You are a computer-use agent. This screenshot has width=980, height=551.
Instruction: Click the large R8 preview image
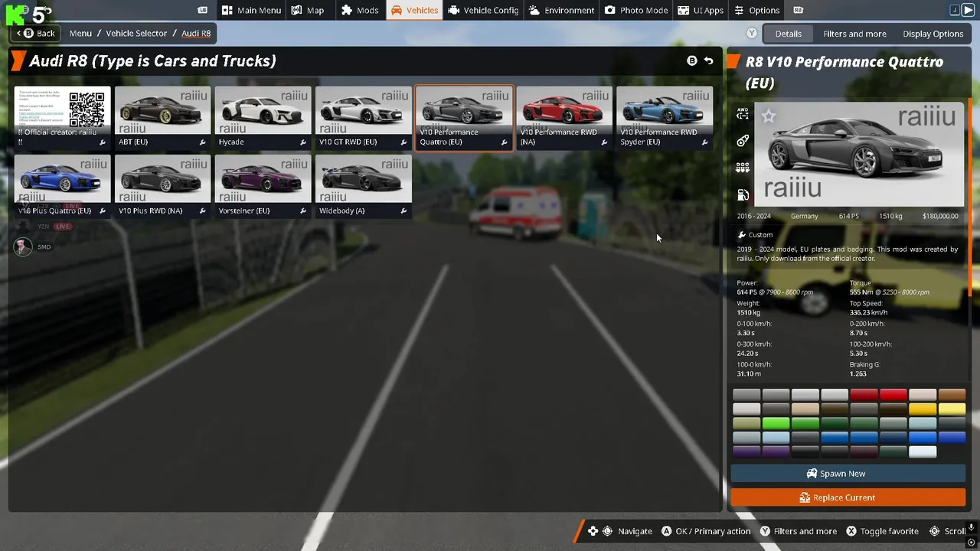859,155
